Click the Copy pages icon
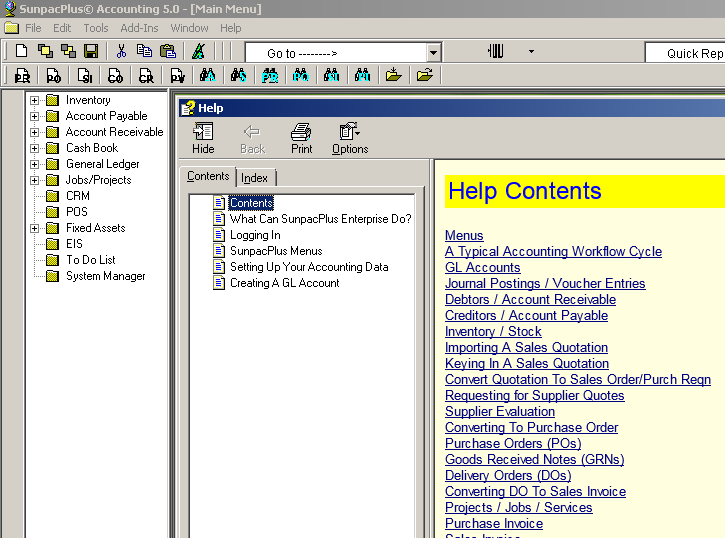This screenshot has width=725, height=538. point(144,51)
